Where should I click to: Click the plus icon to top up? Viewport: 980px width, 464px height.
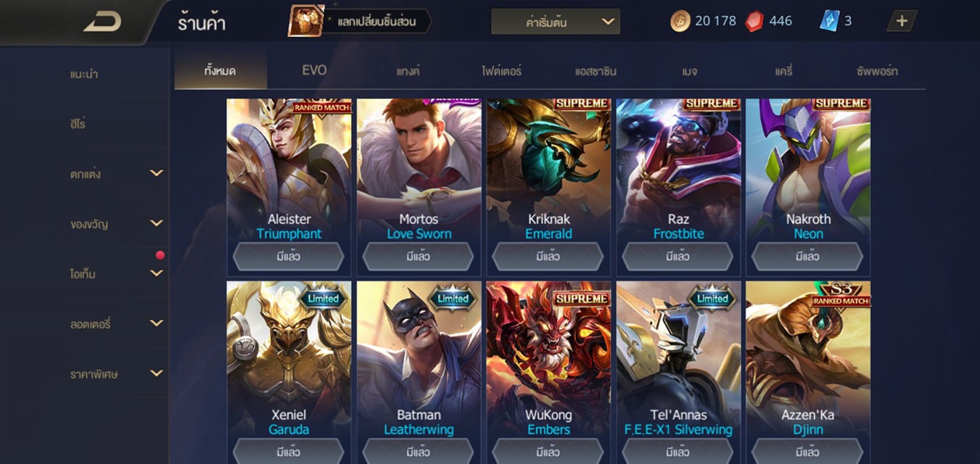tap(902, 21)
